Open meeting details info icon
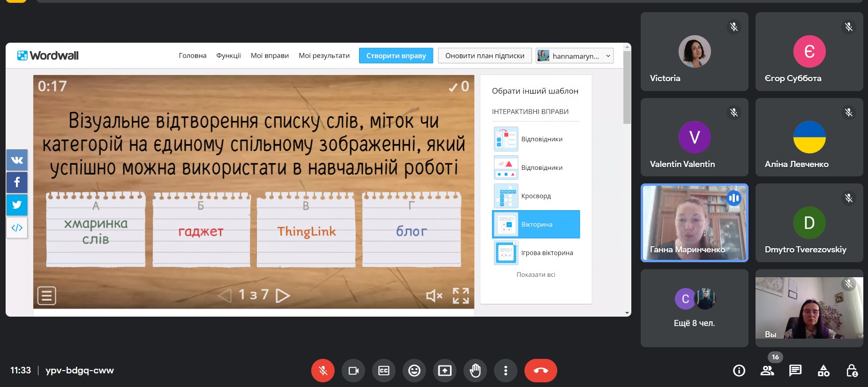 [739, 371]
